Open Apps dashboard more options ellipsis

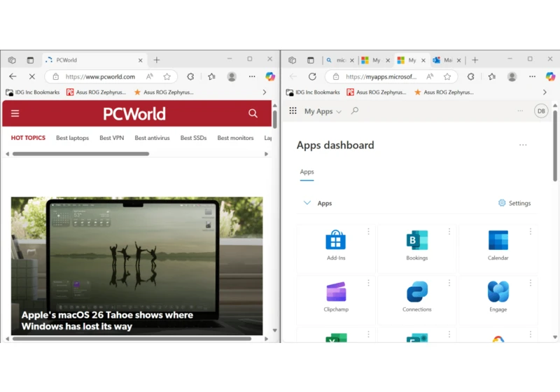(523, 145)
